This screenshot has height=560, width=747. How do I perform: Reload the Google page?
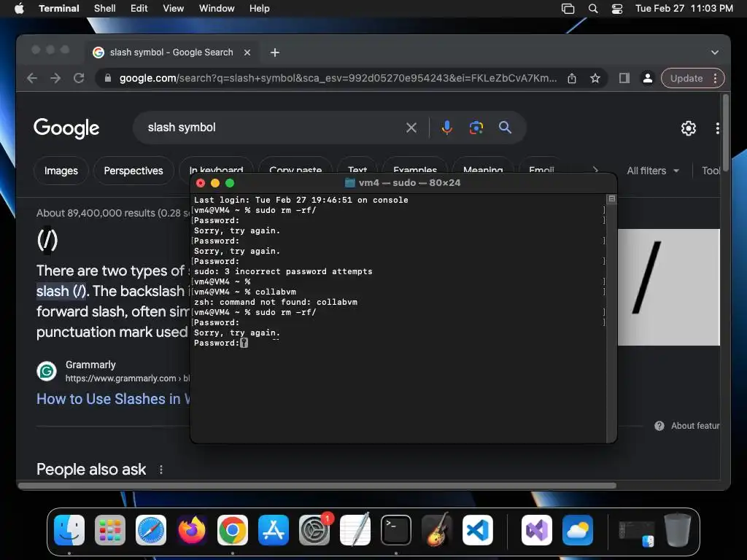point(79,78)
